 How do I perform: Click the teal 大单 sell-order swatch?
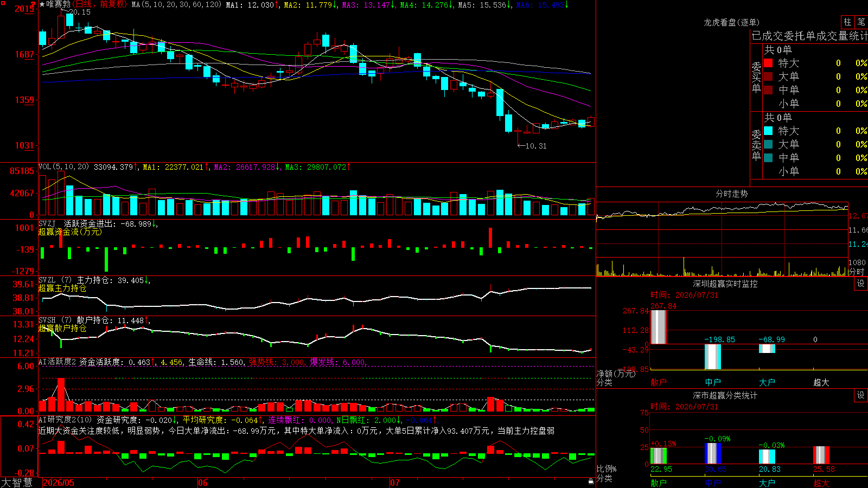click(x=768, y=144)
